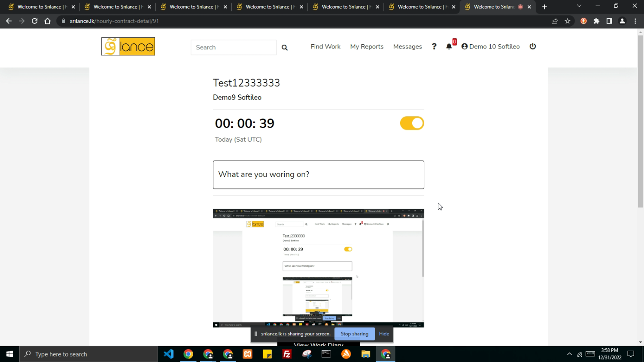Image resolution: width=644 pixels, height=362 pixels.
Task: Click the 'What are you woring on?' field
Action: pos(318,174)
